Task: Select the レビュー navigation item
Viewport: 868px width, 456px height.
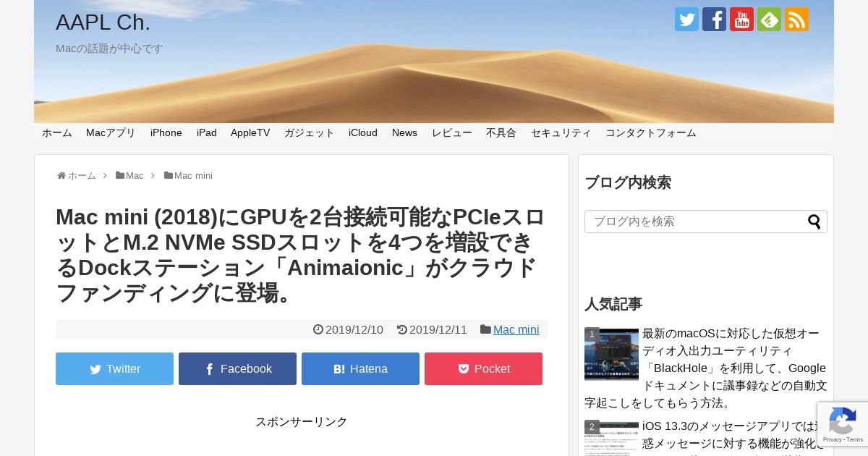Action: [452, 132]
